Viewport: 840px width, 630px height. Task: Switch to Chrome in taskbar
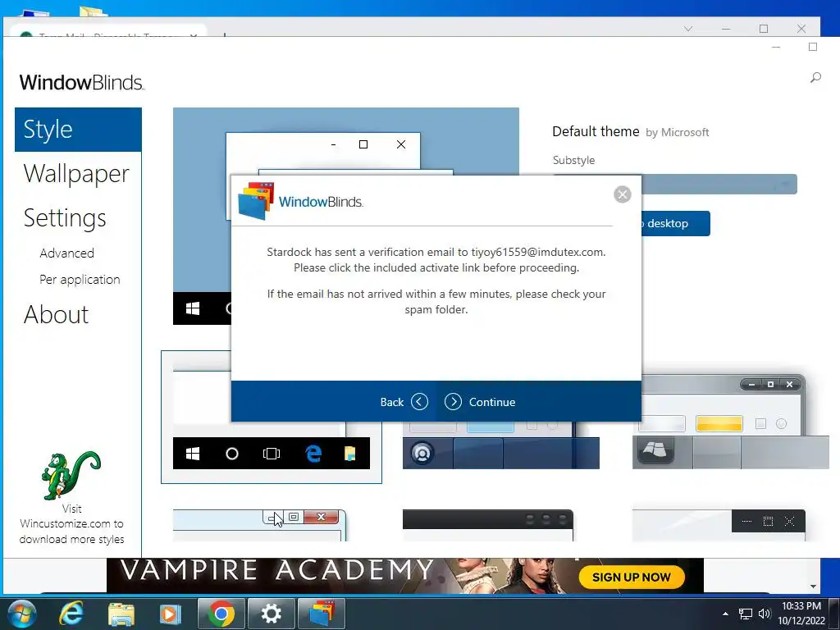(x=221, y=614)
